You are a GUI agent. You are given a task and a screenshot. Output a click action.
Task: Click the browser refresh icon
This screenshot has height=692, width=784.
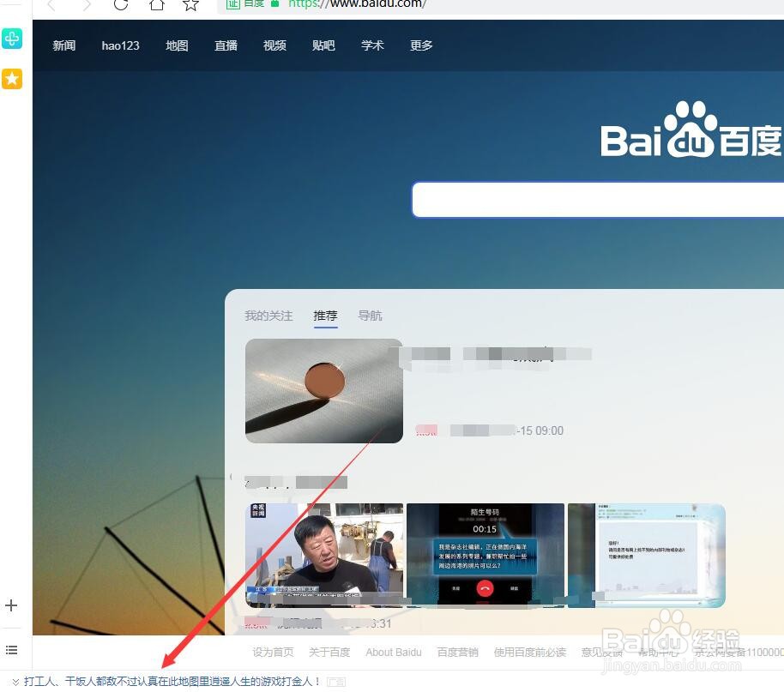coord(120,4)
